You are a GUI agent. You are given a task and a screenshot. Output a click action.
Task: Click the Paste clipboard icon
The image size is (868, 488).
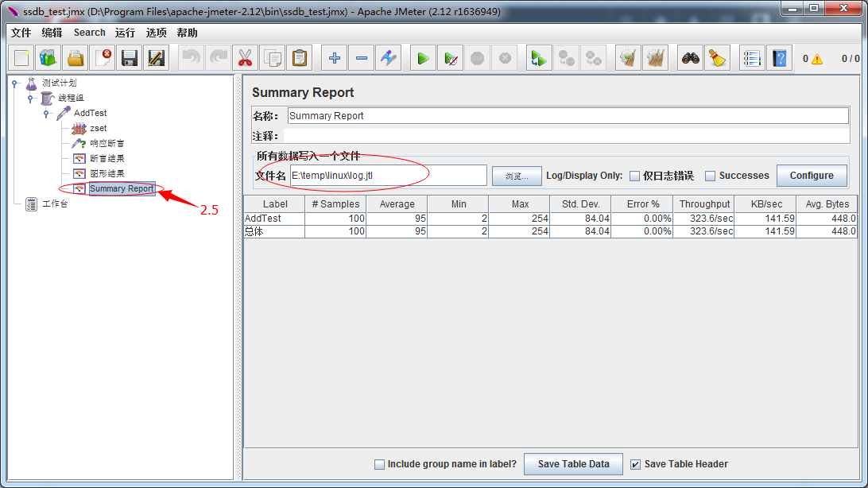pyautogui.click(x=300, y=58)
